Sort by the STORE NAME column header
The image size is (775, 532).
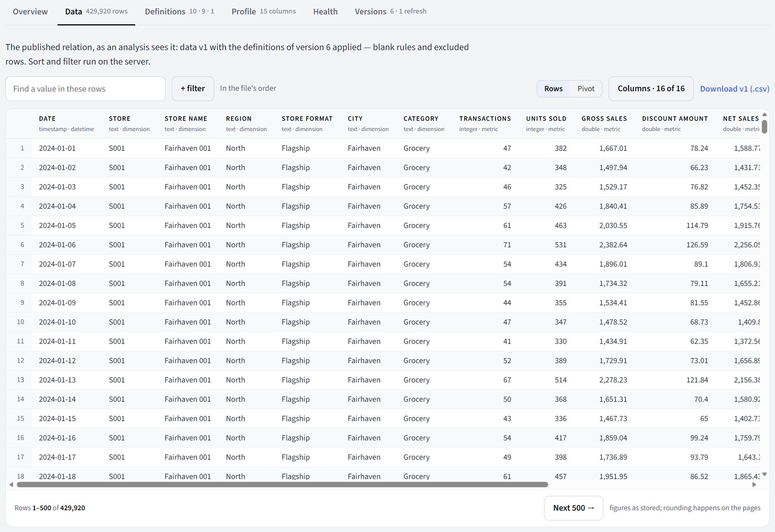(186, 119)
